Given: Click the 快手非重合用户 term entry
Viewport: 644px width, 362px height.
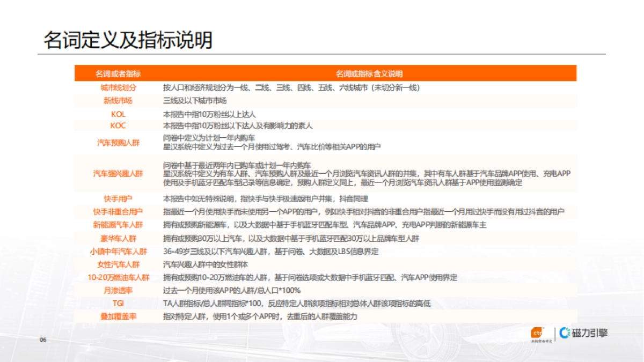Looking at the screenshot, I should coord(119,212).
